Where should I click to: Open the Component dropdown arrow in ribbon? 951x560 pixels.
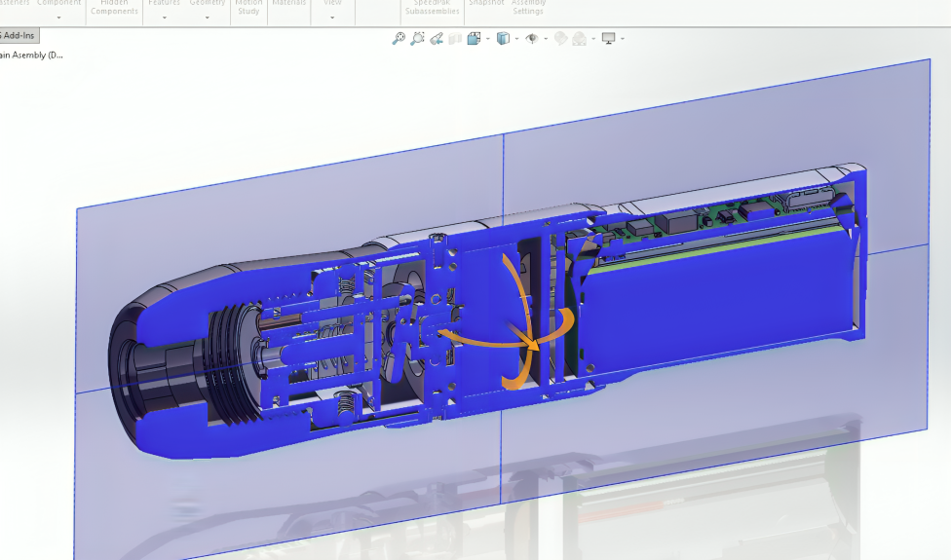pos(58,18)
